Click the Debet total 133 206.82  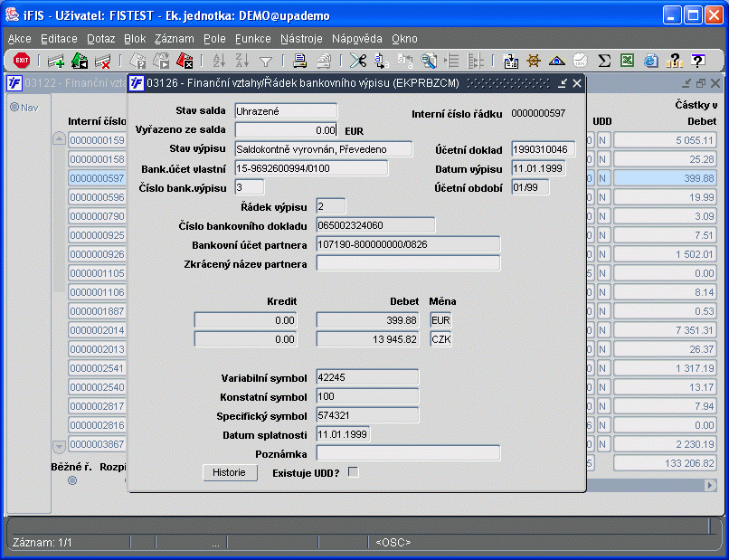(x=666, y=463)
